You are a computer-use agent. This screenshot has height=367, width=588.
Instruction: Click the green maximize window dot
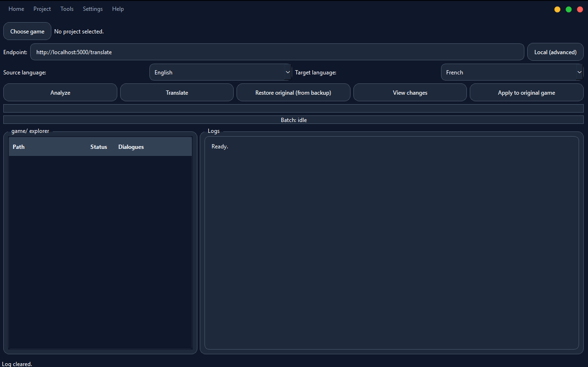pyautogui.click(x=569, y=9)
